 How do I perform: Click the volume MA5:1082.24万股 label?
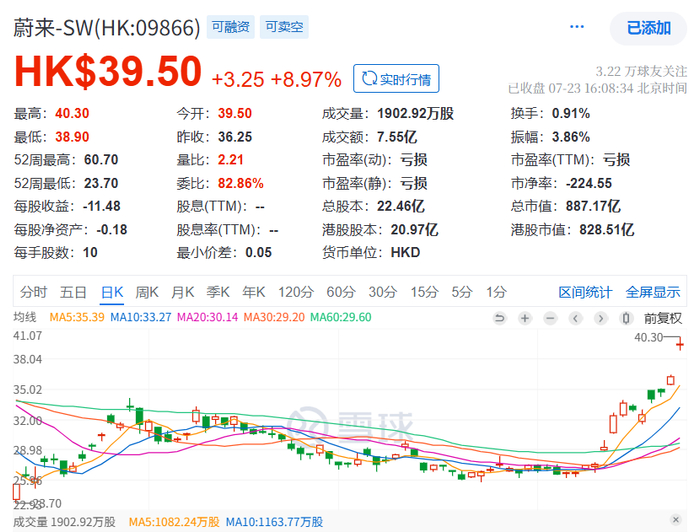click(174, 522)
